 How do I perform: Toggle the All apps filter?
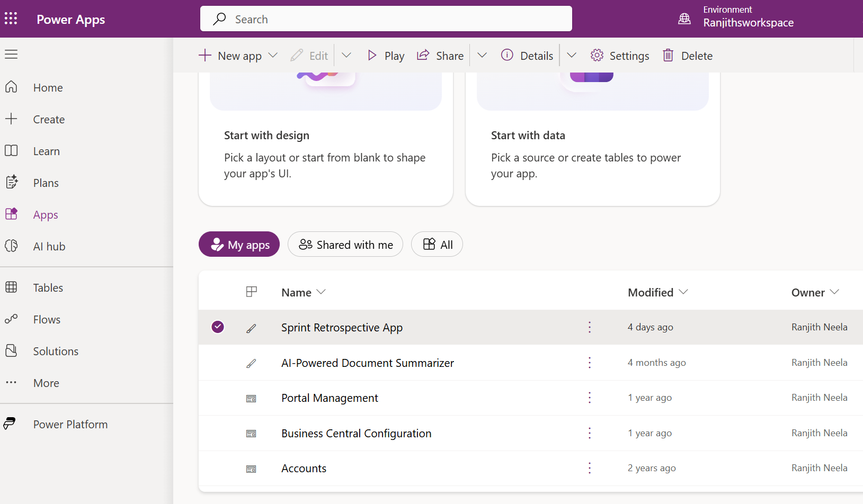(x=437, y=244)
